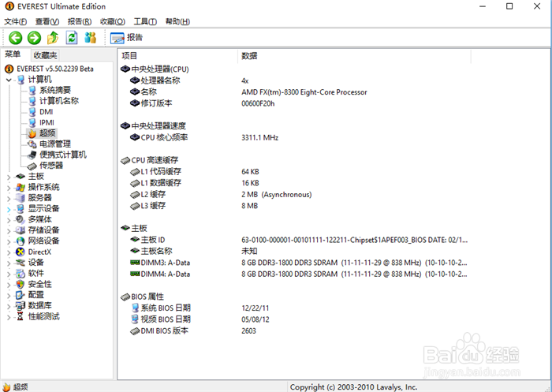Collapse the 计算机 tree node
The height and width of the screenshot is (392, 552).
point(9,80)
